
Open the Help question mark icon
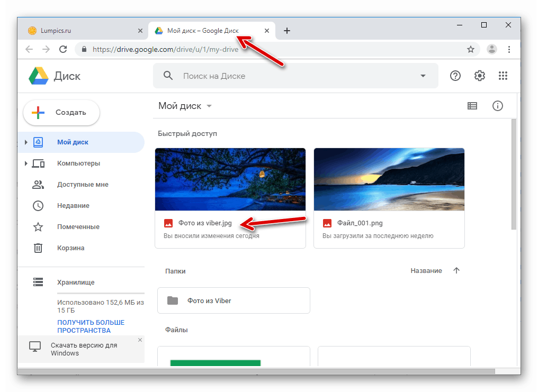coord(455,76)
